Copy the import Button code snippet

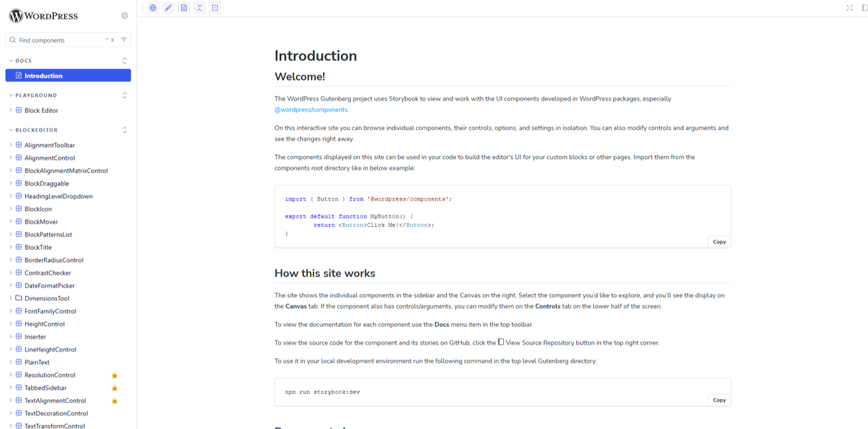click(x=719, y=242)
